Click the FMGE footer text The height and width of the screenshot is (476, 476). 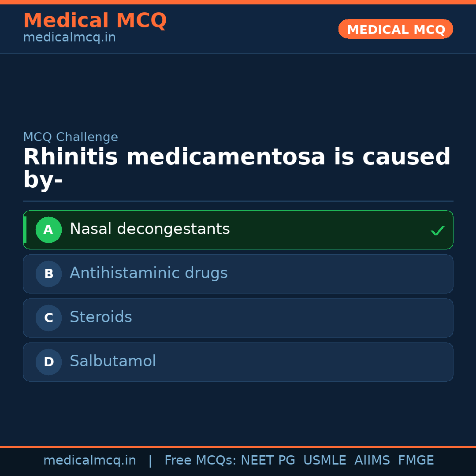[x=416, y=461]
